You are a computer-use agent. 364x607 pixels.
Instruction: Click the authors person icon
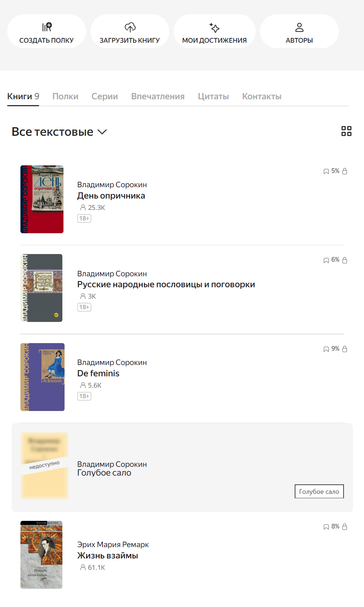299,27
